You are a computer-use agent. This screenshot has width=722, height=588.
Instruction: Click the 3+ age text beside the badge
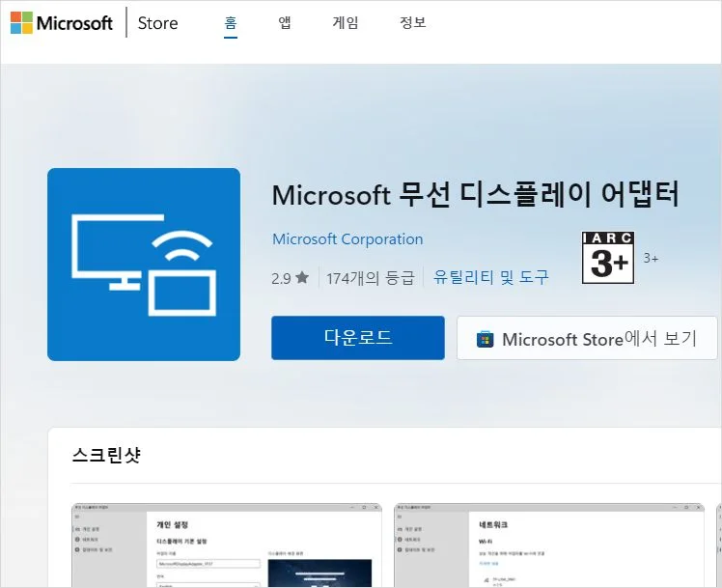tap(651, 258)
